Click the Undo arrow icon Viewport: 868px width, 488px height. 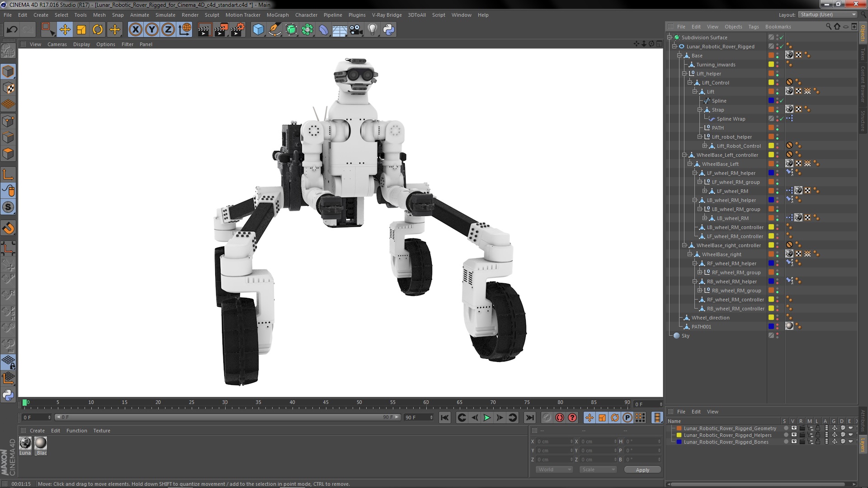pos(12,30)
